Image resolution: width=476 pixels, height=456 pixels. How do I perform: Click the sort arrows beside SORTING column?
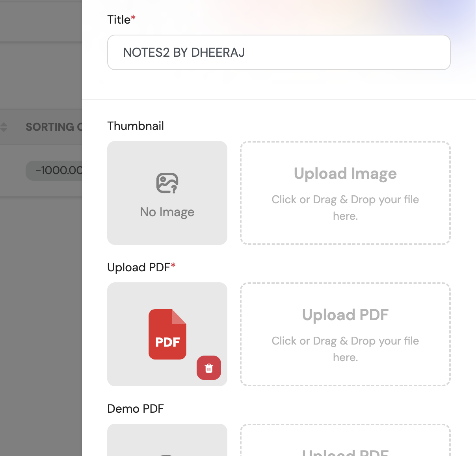click(4, 127)
